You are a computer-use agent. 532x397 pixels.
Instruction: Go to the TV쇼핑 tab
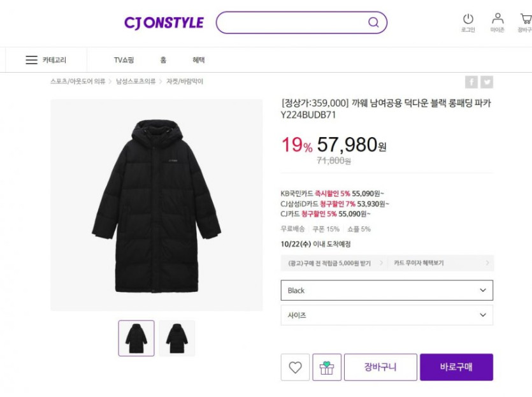(124, 60)
